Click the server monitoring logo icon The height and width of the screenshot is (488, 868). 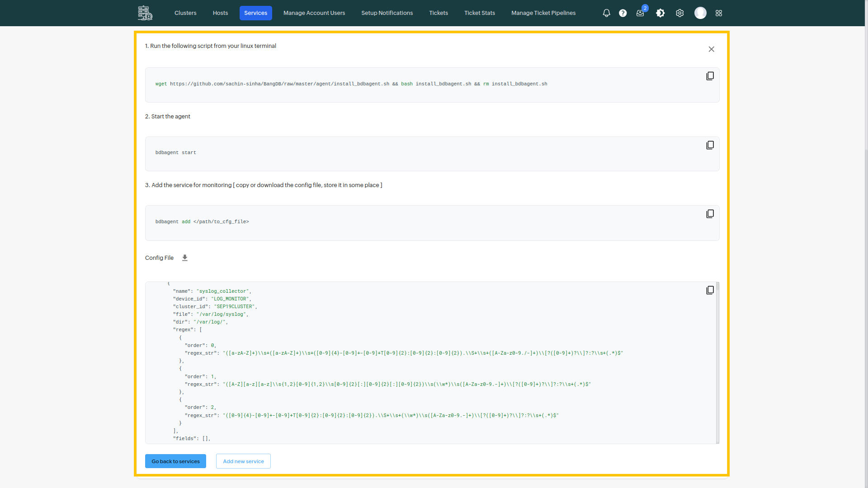145,13
